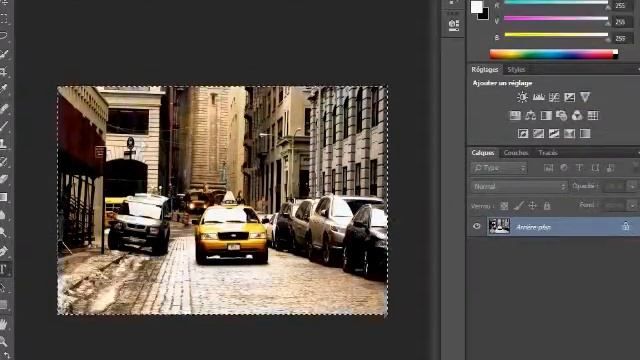Select the Pen tool

tap(4, 251)
